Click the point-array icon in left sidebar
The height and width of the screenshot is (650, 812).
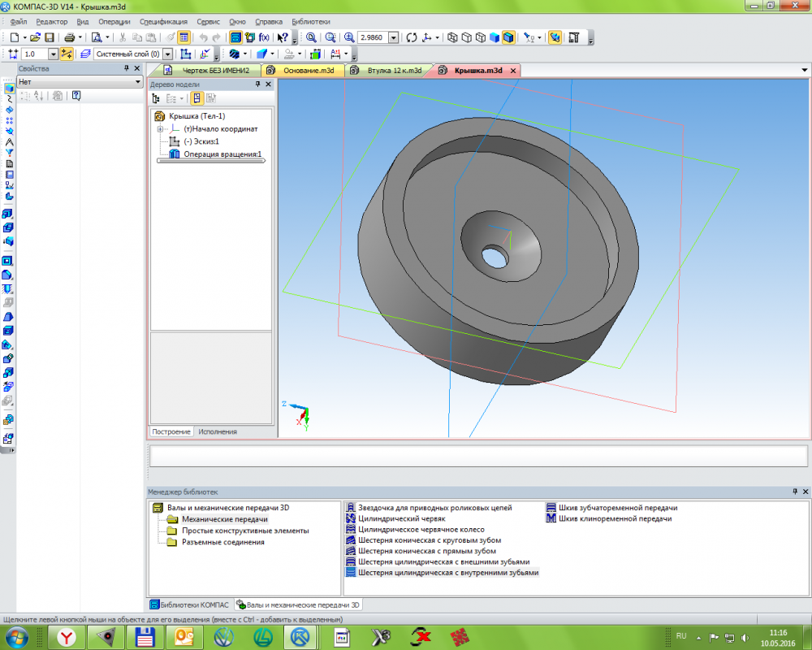[x=9, y=120]
